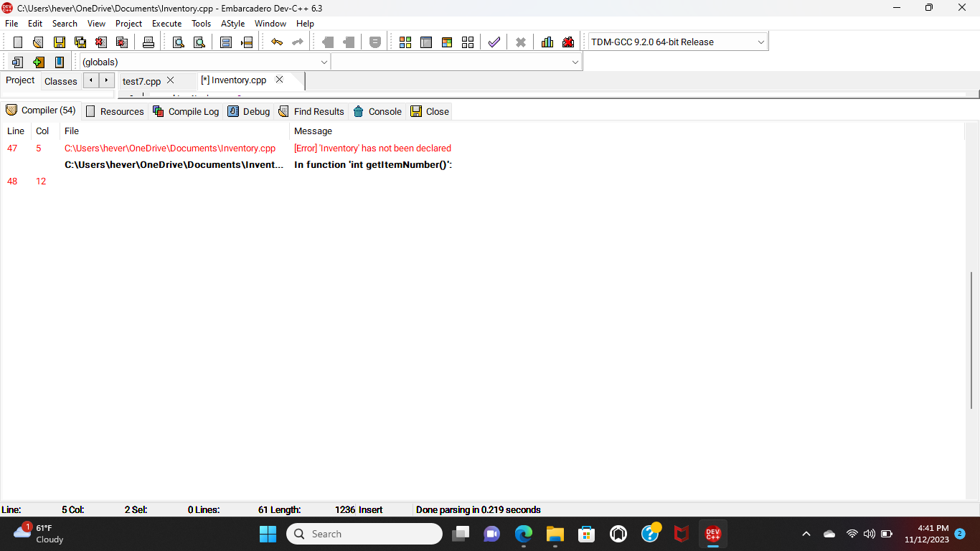The height and width of the screenshot is (551, 980).
Task: Click the Run icon
Action: pos(426,42)
